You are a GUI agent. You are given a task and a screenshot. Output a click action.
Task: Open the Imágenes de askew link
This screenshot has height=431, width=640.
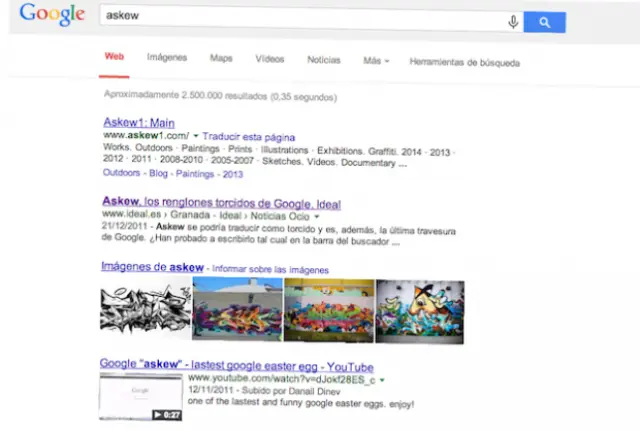[x=152, y=267]
